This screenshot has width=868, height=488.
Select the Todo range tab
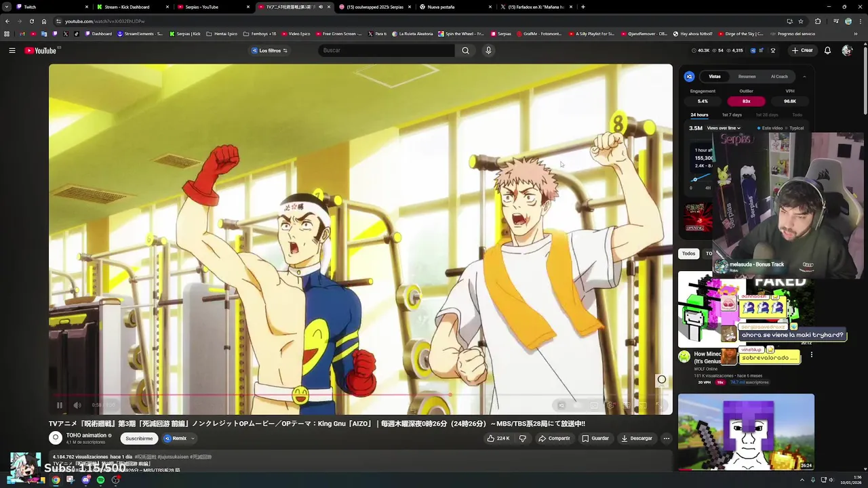point(797,115)
